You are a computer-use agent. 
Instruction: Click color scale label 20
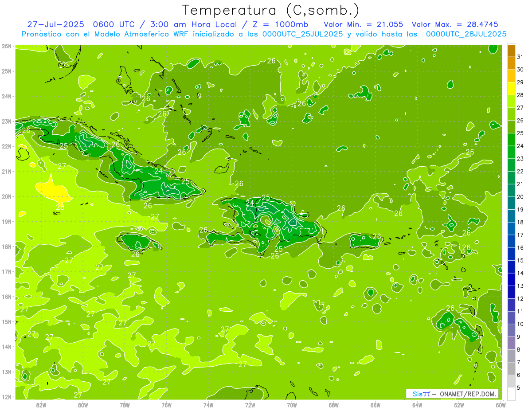coord(520,197)
